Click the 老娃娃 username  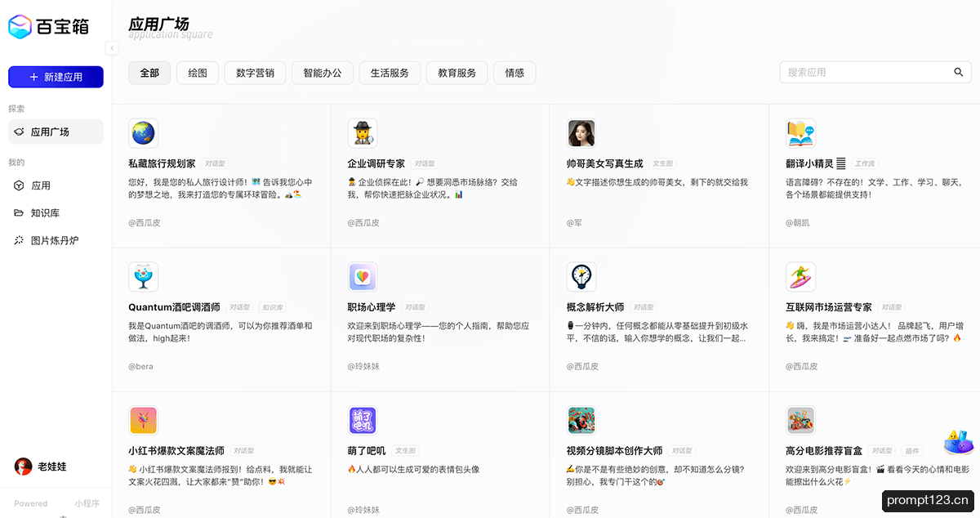pos(52,467)
